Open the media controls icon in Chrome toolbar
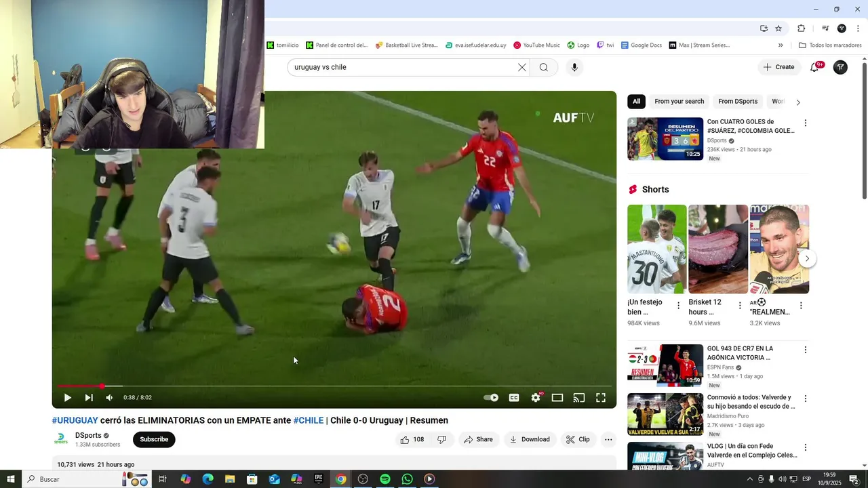This screenshot has height=488, width=868. (x=825, y=28)
